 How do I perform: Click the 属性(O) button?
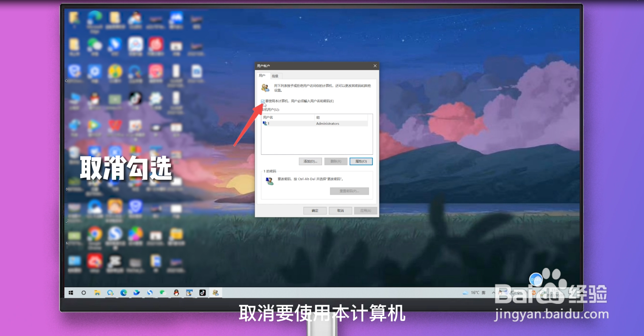(361, 161)
